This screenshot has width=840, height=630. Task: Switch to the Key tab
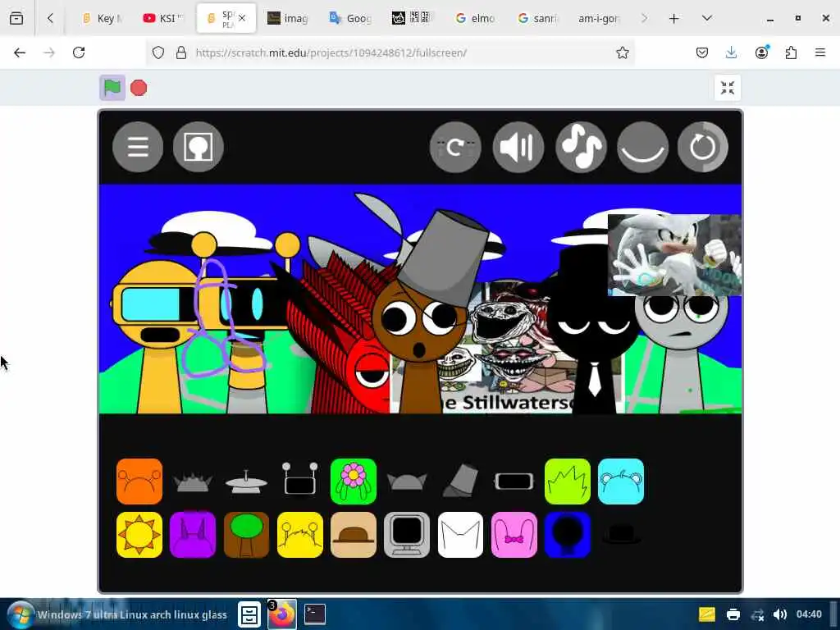click(103, 18)
